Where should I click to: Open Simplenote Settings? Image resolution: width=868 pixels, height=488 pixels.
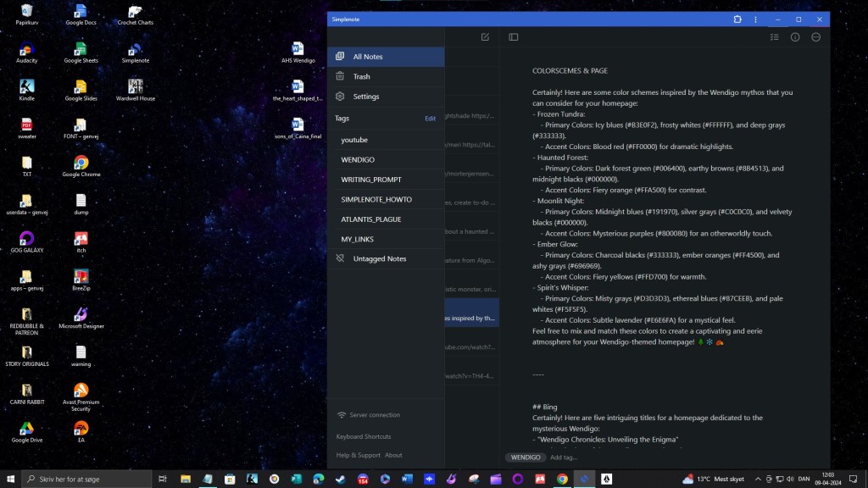click(x=366, y=97)
